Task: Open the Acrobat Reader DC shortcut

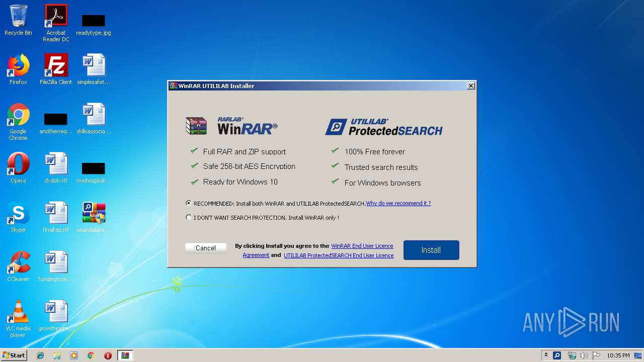Action: coord(56,23)
